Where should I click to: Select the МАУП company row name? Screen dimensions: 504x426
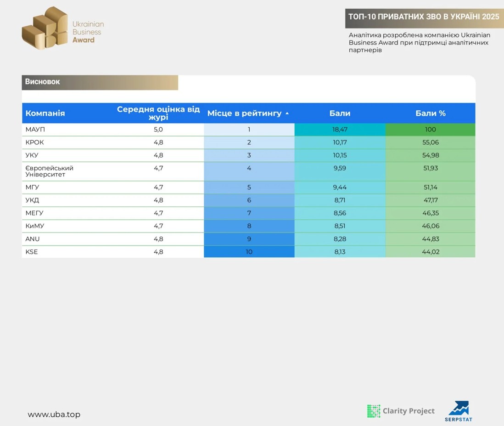click(35, 130)
